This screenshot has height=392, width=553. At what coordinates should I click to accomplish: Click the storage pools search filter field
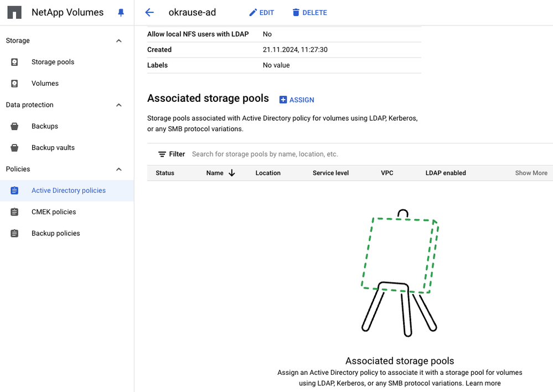[x=332, y=154]
